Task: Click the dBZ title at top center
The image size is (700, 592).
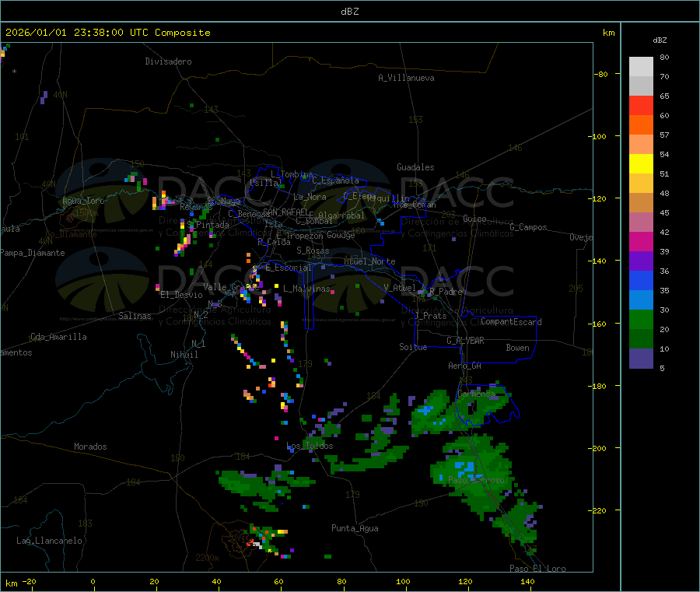Action: [349, 12]
